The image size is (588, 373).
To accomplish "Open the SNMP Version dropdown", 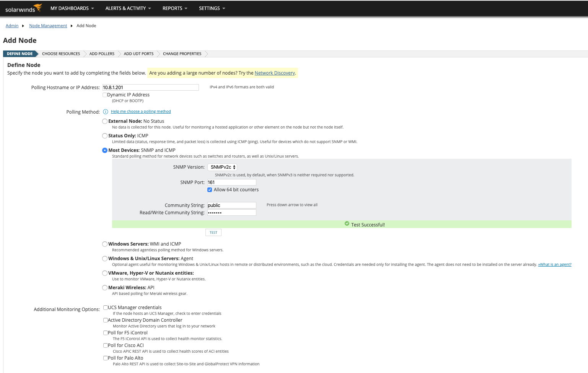I will [222, 167].
